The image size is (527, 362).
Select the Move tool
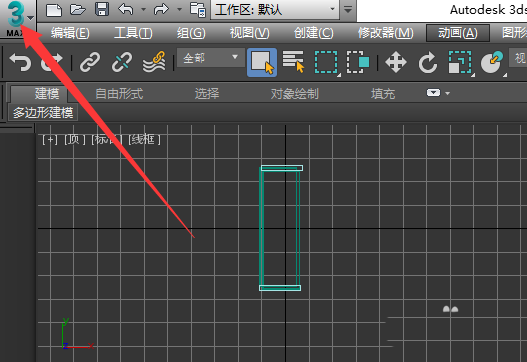[396, 62]
